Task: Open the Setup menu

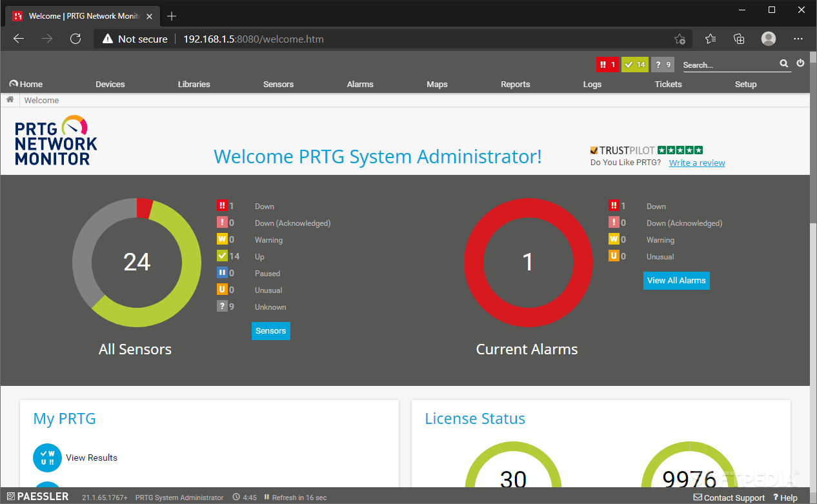Action: pos(746,84)
